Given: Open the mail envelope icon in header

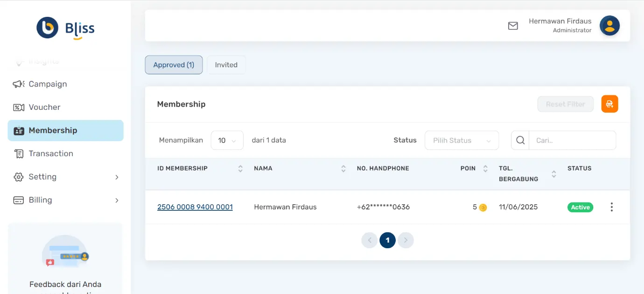Looking at the screenshot, I should [x=513, y=26].
